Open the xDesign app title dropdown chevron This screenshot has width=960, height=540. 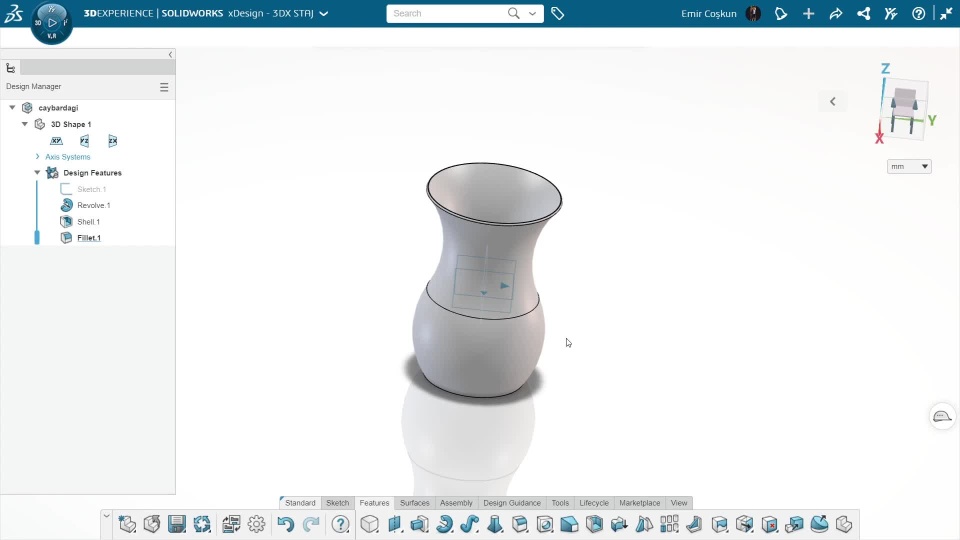click(x=324, y=13)
